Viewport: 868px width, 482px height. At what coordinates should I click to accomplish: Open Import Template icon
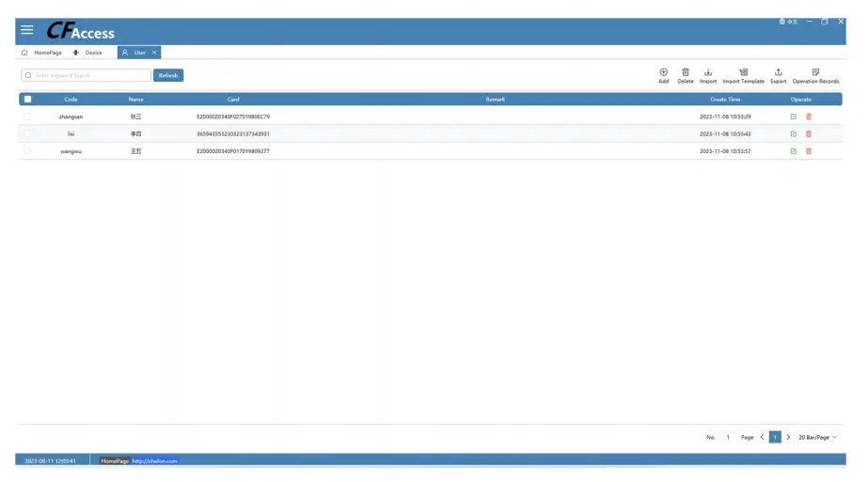(x=743, y=72)
